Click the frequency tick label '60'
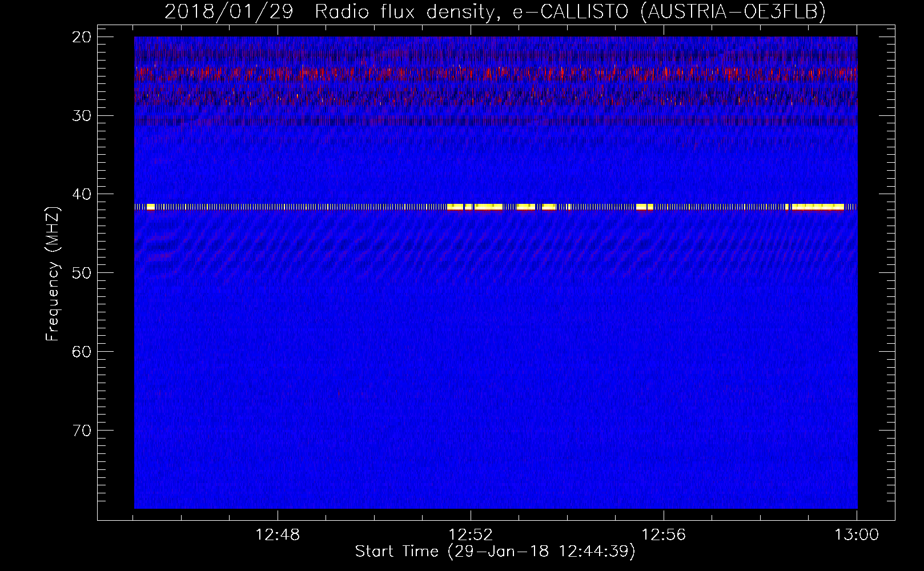The image size is (924, 571). [x=82, y=351]
